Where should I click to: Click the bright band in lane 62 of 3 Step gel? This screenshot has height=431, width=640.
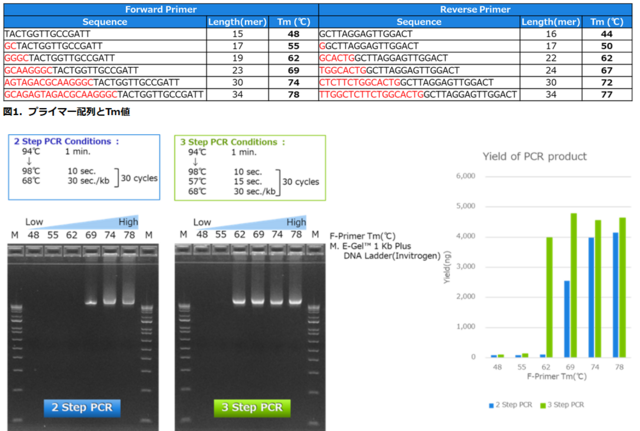tap(239, 302)
